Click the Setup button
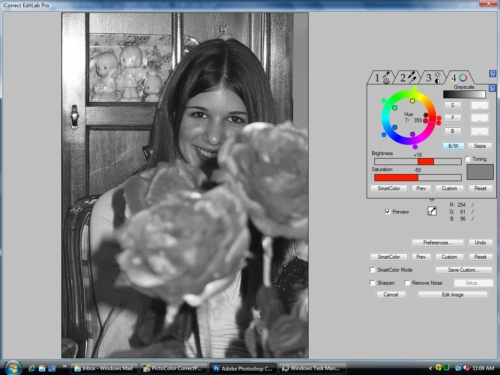This screenshot has height=375, width=500. point(473,283)
